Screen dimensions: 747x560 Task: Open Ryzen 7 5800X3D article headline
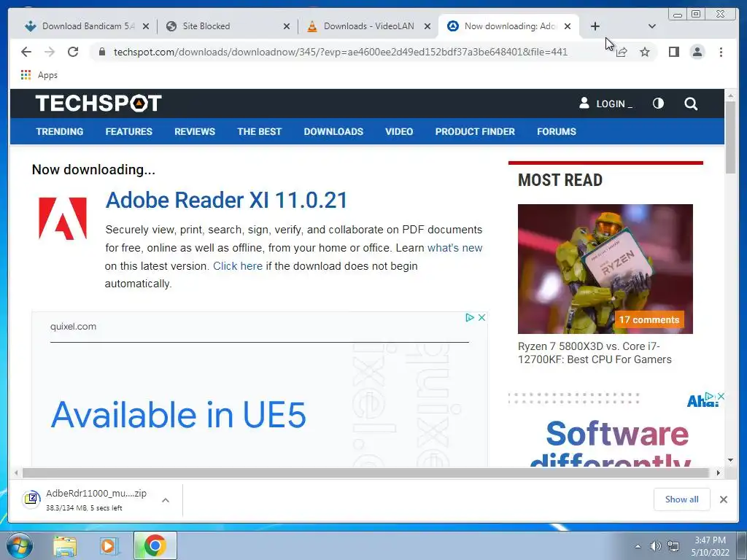coord(595,353)
